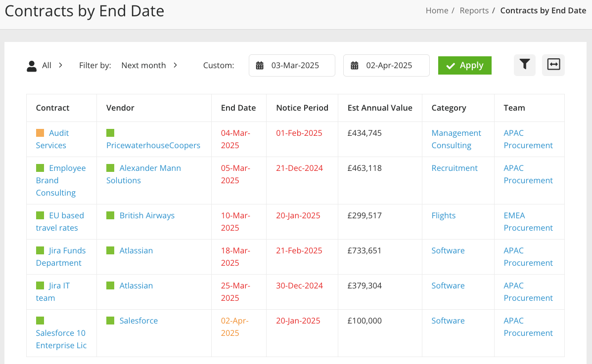Open Reports in breadcrumb
592x364 pixels.
[474, 10]
